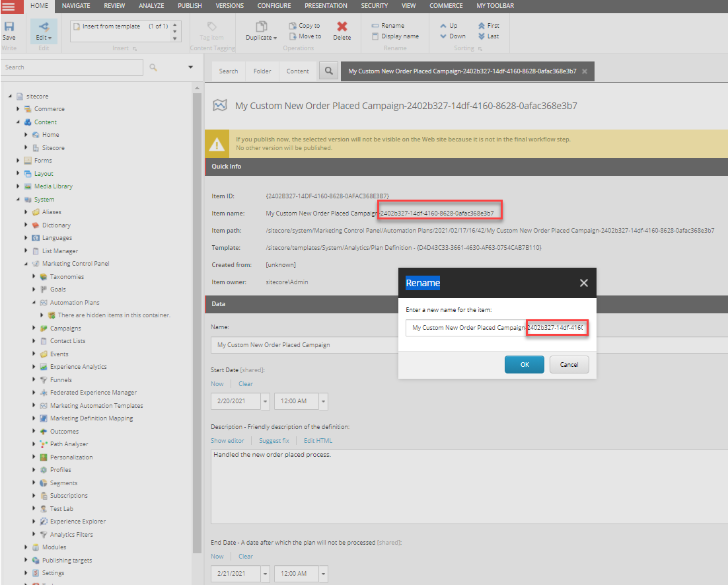728x585 pixels.
Task: Select the Taxonomies tree item
Action: point(67,276)
